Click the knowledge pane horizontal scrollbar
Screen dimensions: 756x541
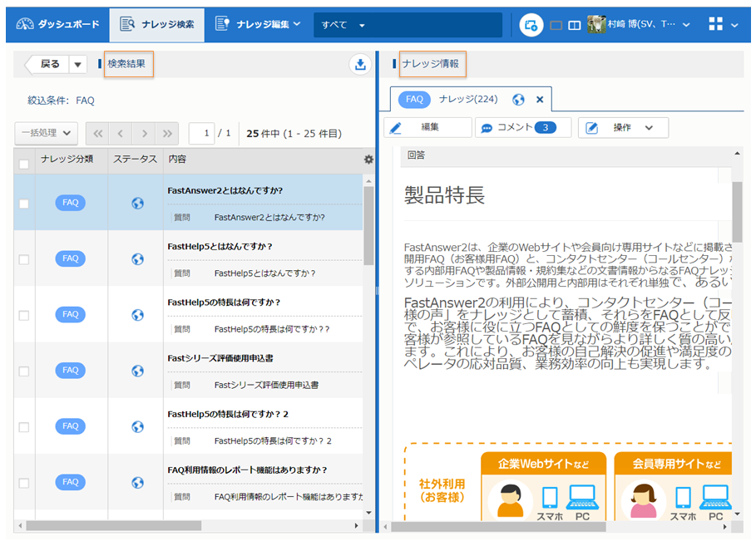click(498, 527)
